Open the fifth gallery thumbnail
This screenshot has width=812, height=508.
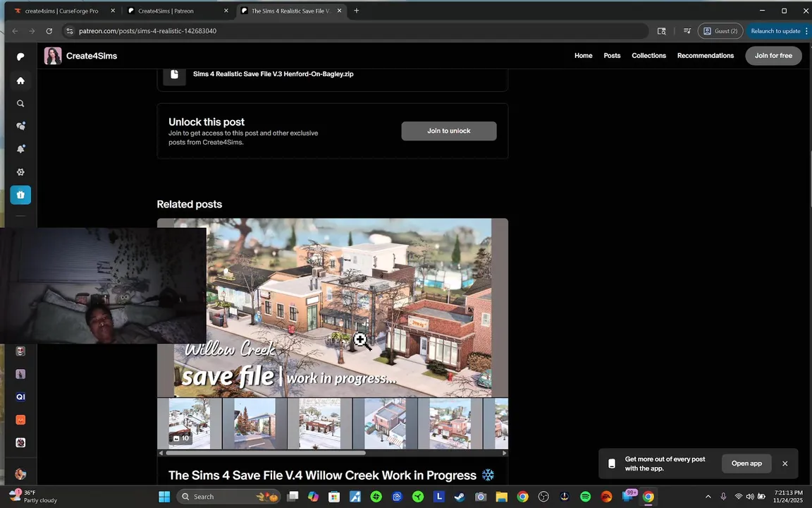pyautogui.click(x=450, y=423)
